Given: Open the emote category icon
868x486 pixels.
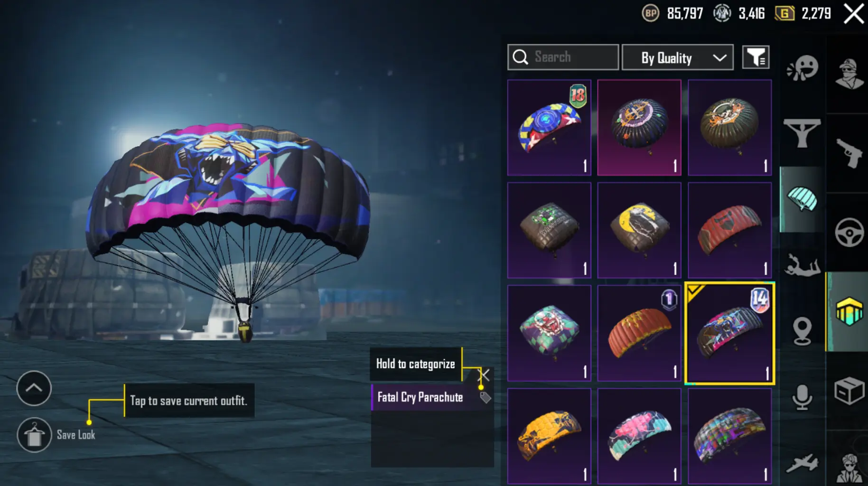Looking at the screenshot, I should [x=803, y=68].
